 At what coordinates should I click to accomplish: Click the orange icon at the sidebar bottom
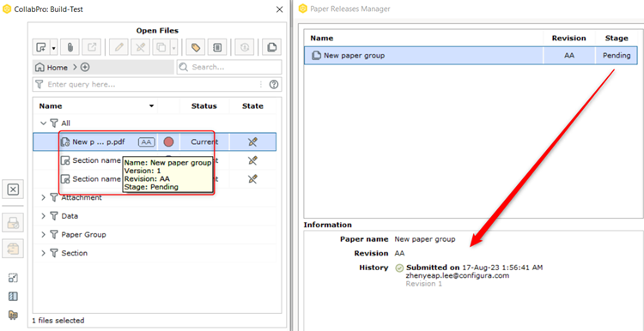pos(13,315)
